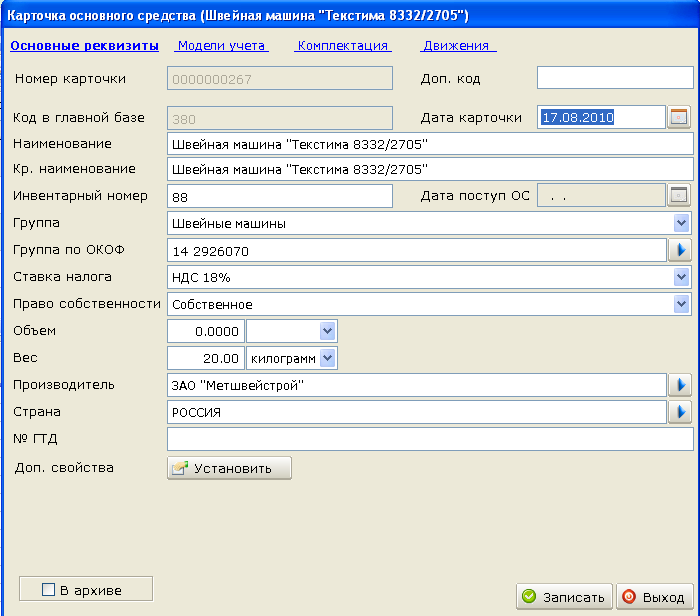Toggle the В архиве checkbox

[x=48, y=589]
